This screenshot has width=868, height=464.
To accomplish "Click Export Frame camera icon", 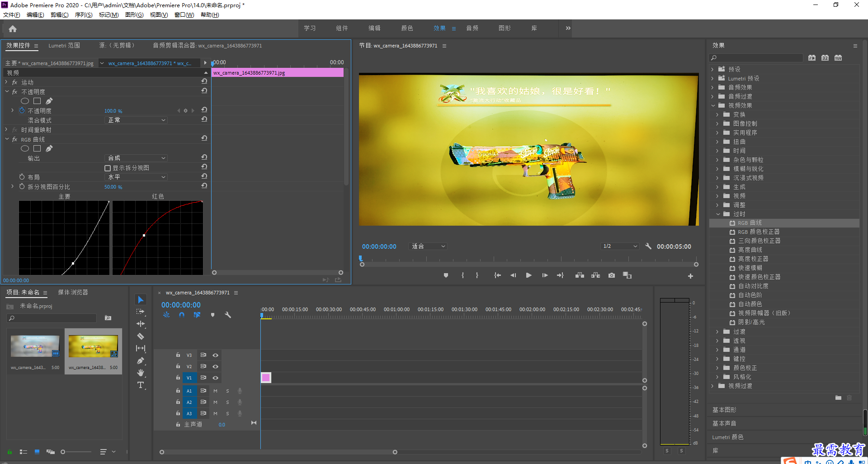I will 612,275.
